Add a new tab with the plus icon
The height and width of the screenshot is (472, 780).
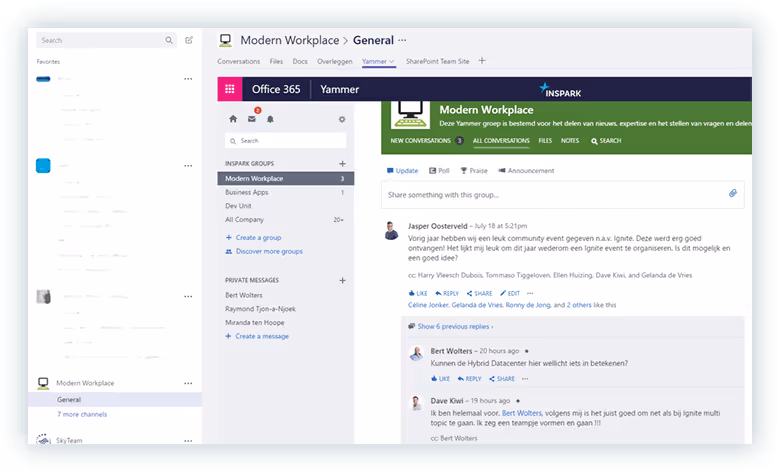click(482, 61)
